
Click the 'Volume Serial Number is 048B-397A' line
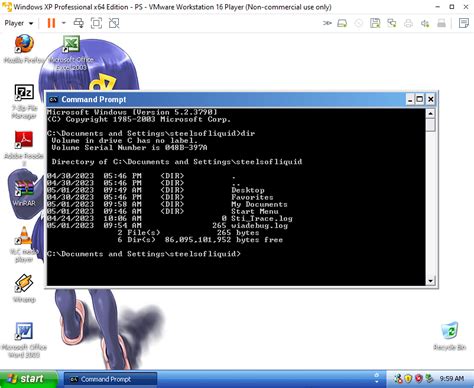pos(129,147)
